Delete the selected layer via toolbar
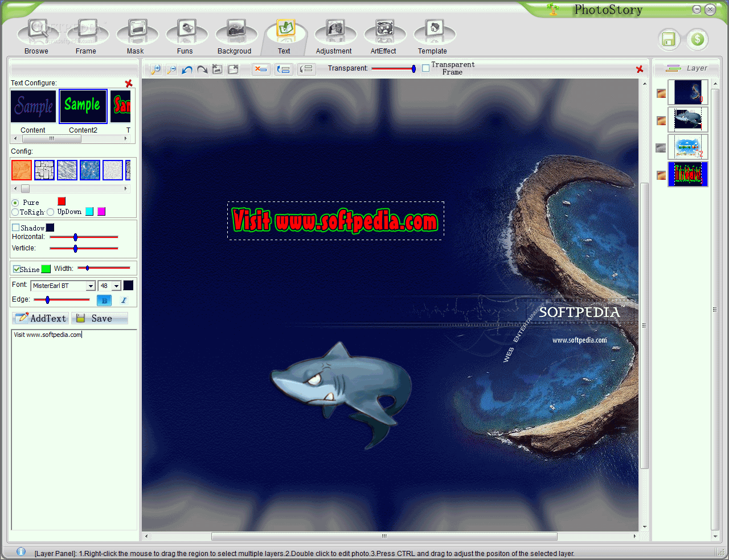The width and height of the screenshot is (729, 560). [x=261, y=69]
